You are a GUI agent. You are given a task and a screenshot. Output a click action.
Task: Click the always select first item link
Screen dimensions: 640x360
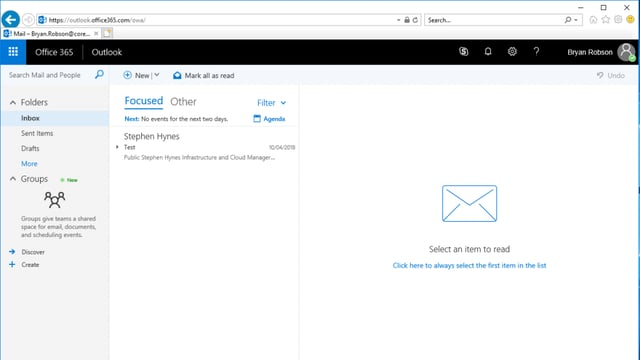[469, 265]
